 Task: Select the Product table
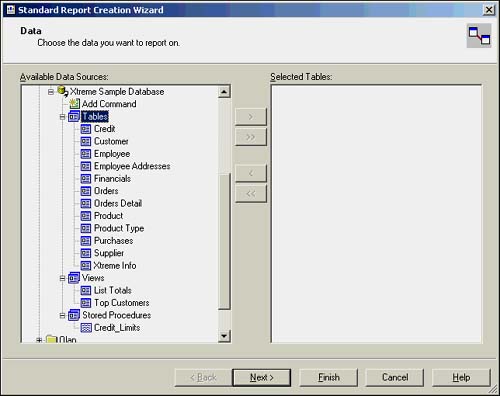[x=109, y=216]
